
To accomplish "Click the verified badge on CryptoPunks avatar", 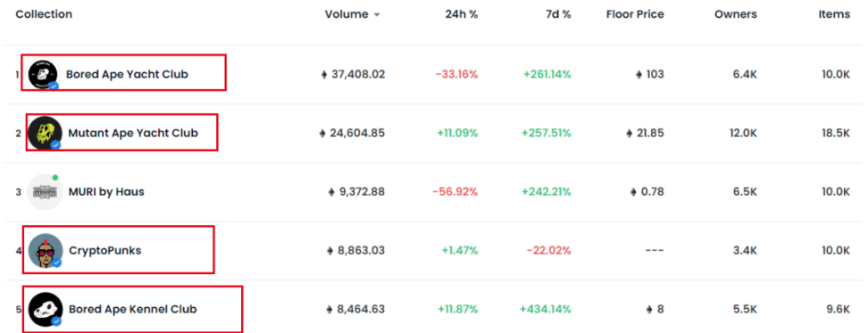I will 56,262.
